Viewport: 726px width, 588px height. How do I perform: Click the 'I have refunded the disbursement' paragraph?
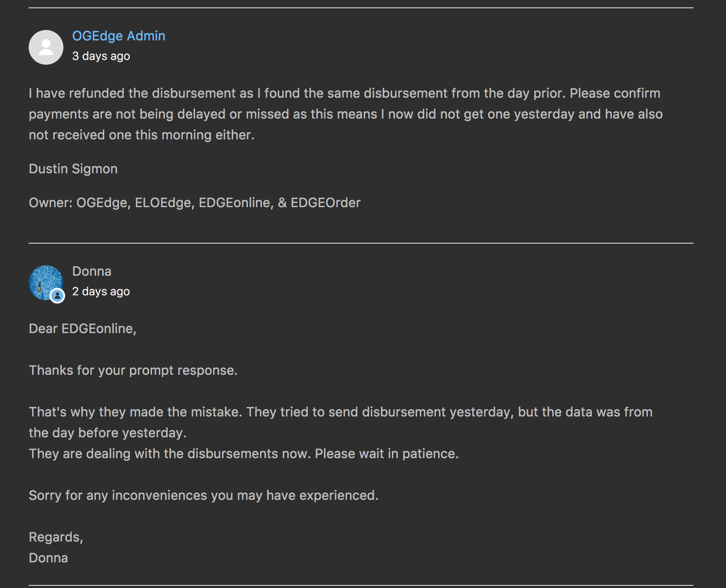(346, 114)
